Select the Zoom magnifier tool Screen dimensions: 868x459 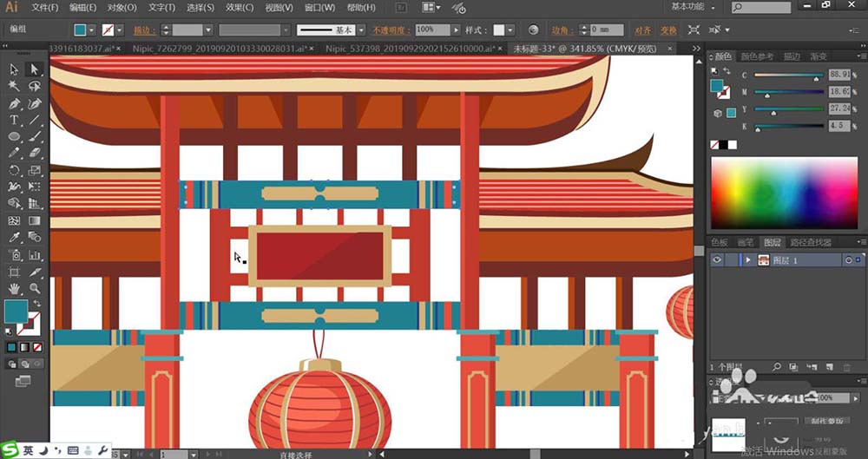click(35, 288)
